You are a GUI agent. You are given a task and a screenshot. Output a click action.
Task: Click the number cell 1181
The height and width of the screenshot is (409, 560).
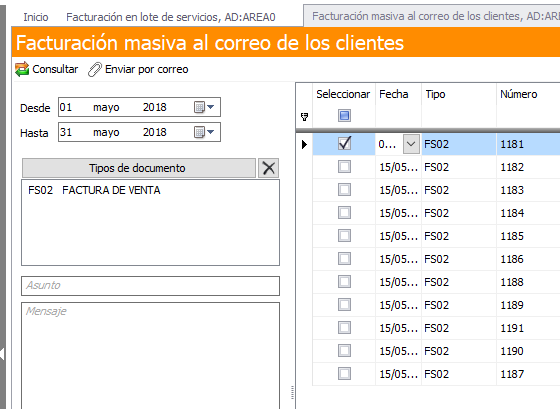[x=528, y=144]
